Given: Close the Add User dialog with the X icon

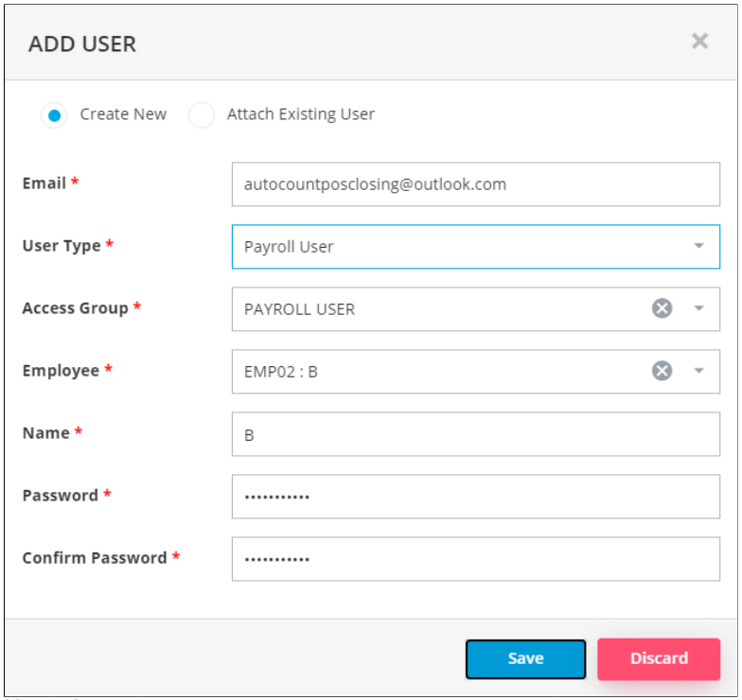Looking at the screenshot, I should (699, 41).
